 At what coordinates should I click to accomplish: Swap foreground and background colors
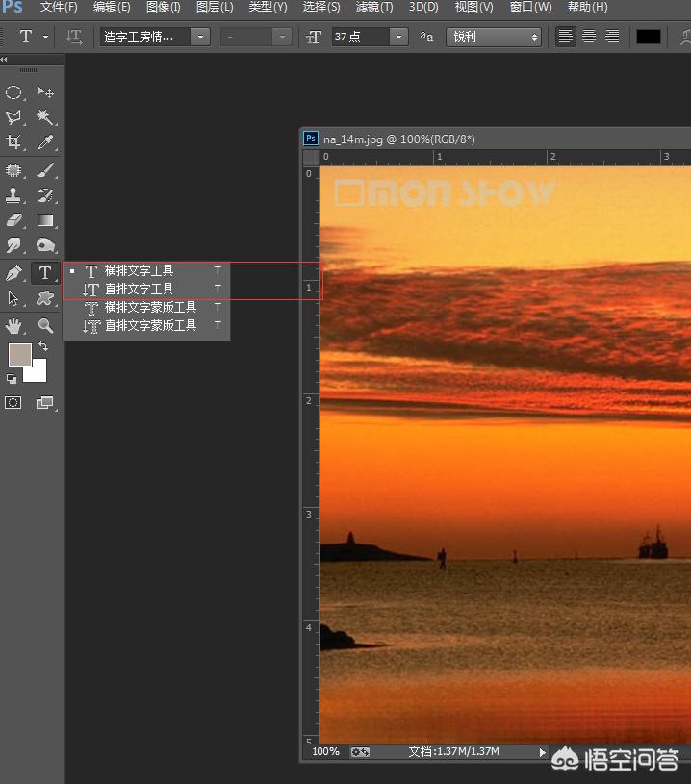pyautogui.click(x=42, y=346)
